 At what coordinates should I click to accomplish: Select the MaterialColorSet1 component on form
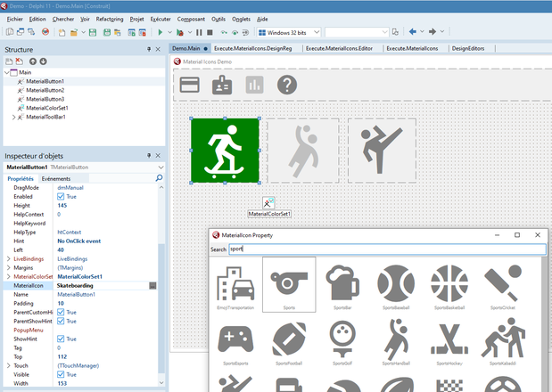pos(268,203)
